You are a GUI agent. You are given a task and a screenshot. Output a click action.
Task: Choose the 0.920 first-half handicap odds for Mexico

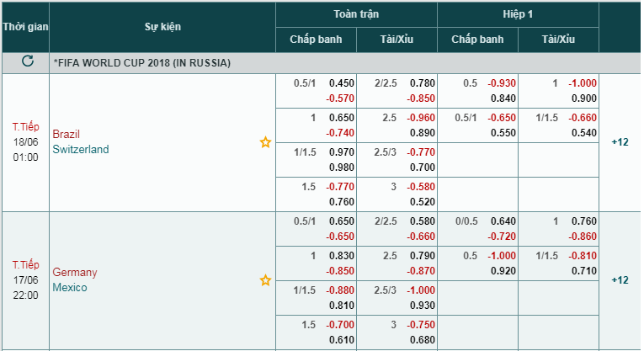pos(503,272)
